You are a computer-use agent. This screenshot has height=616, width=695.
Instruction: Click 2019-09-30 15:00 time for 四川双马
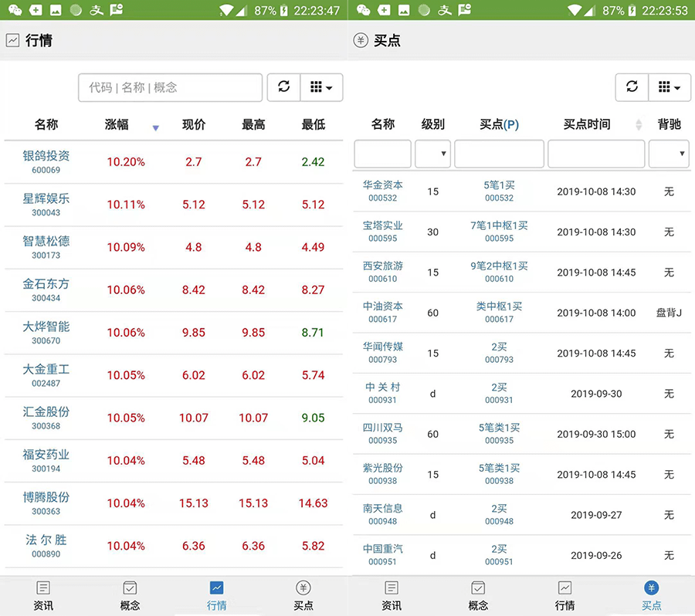pyautogui.click(x=596, y=434)
